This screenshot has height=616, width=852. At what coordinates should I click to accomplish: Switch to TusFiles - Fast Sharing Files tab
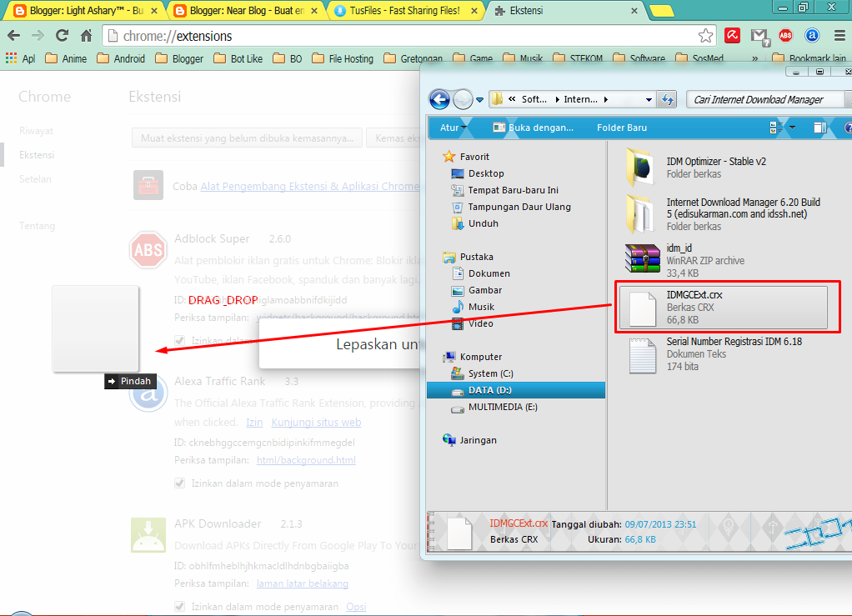(405, 10)
